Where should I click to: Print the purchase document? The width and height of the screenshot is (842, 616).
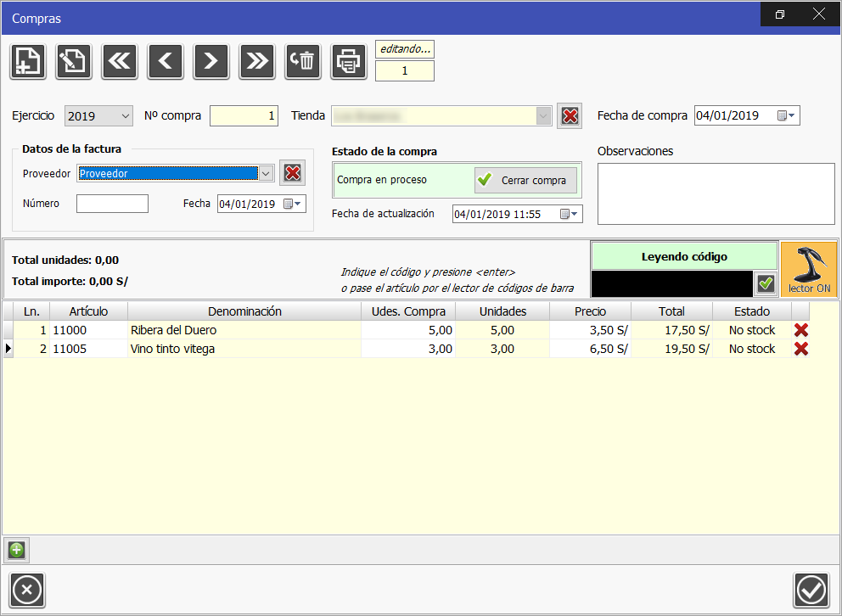pos(348,61)
